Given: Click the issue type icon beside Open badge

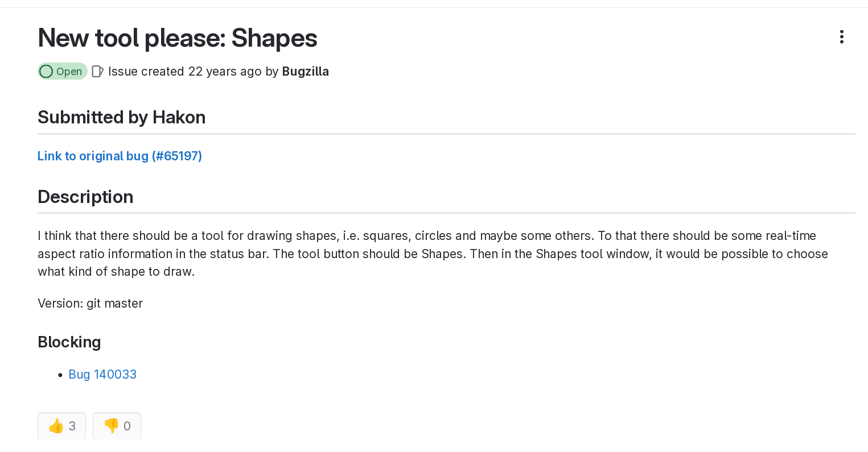Looking at the screenshot, I should (97, 72).
